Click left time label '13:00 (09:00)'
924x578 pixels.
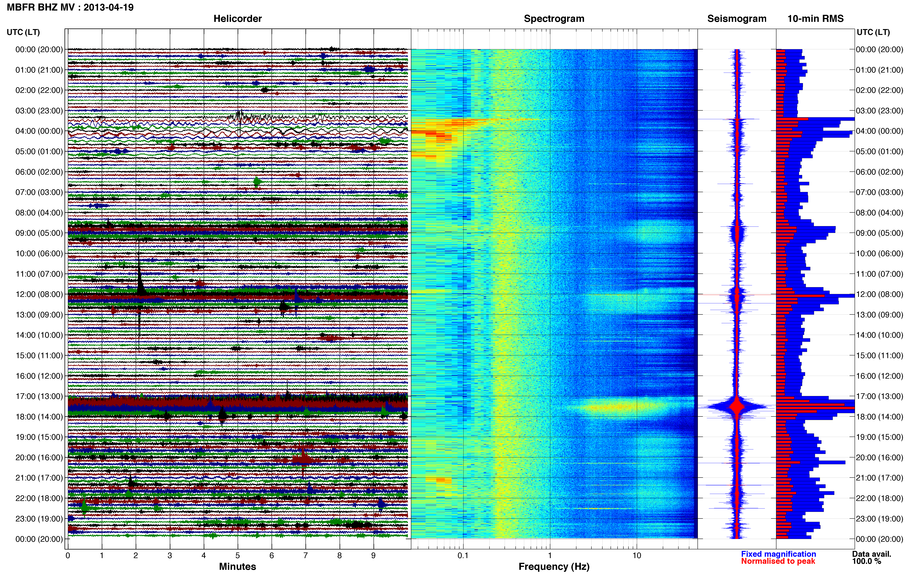(39, 315)
